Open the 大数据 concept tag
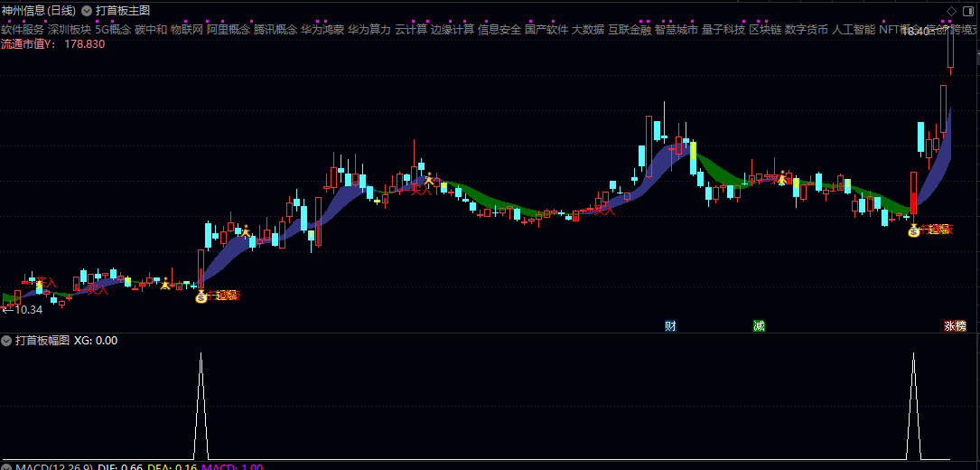The width and height of the screenshot is (980, 470). click(588, 30)
